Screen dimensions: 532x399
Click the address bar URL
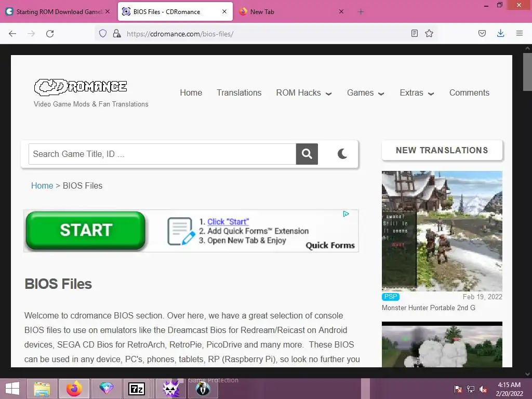[x=180, y=34]
